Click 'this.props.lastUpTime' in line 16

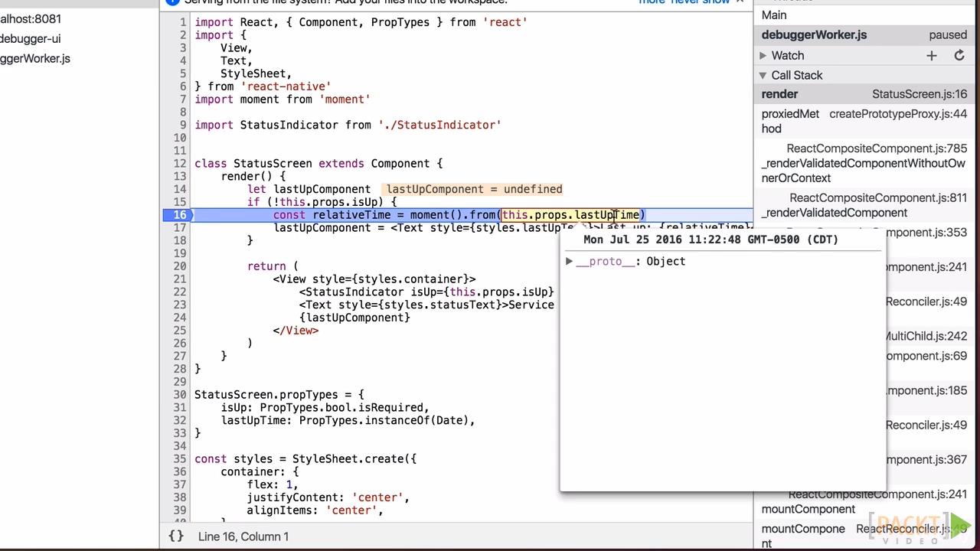pos(570,214)
